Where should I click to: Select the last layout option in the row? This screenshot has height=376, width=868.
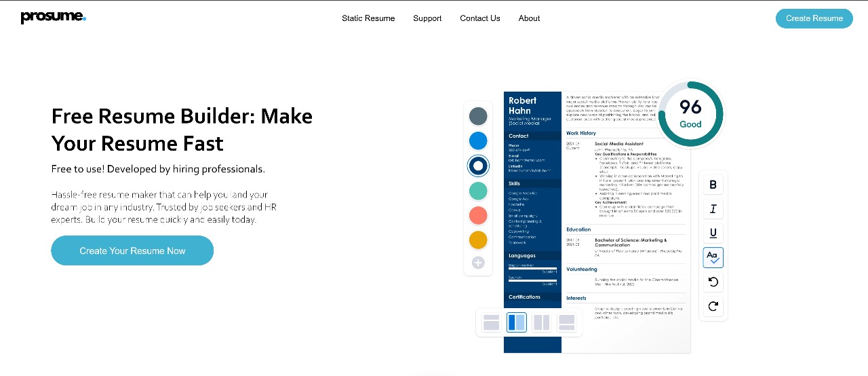pos(567,322)
